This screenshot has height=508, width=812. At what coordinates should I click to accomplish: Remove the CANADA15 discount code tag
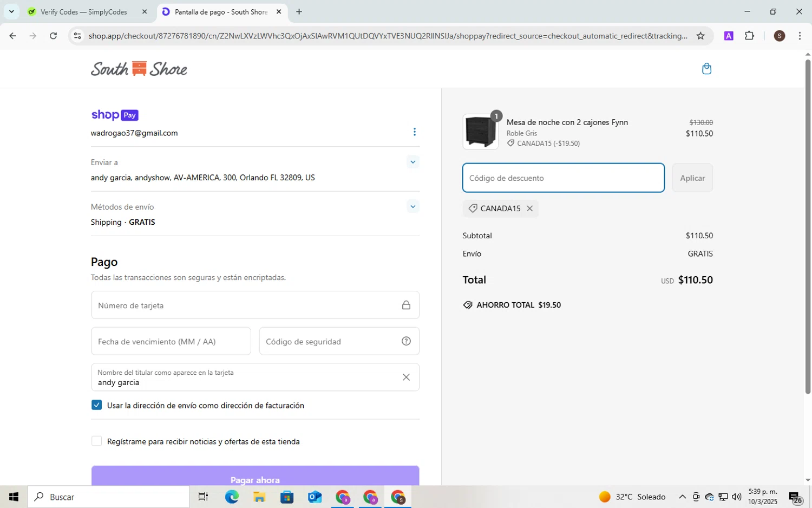[x=530, y=209]
